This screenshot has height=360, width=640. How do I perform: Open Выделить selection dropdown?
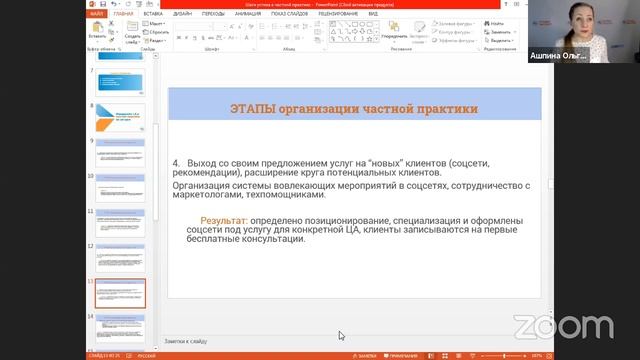499,40
